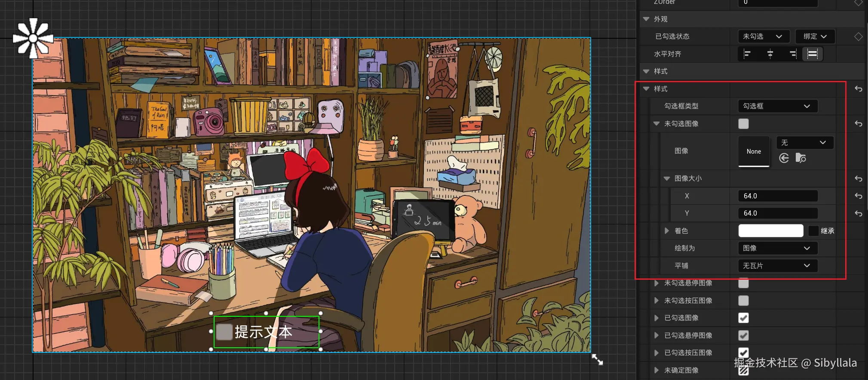The width and height of the screenshot is (868, 380).
Task: Use selected asset arrow under 图像
Action: point(784,158)
